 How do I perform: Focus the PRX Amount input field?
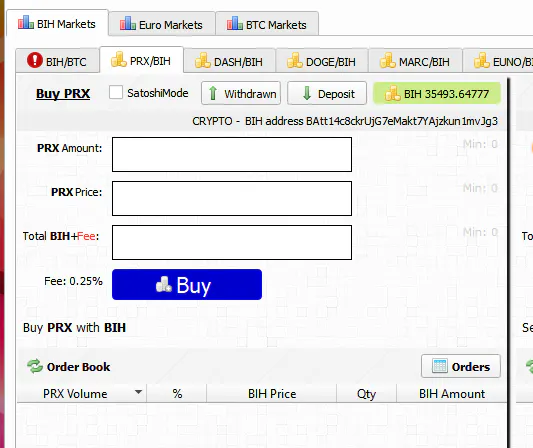pyautogui.click(x=232, y=154)
